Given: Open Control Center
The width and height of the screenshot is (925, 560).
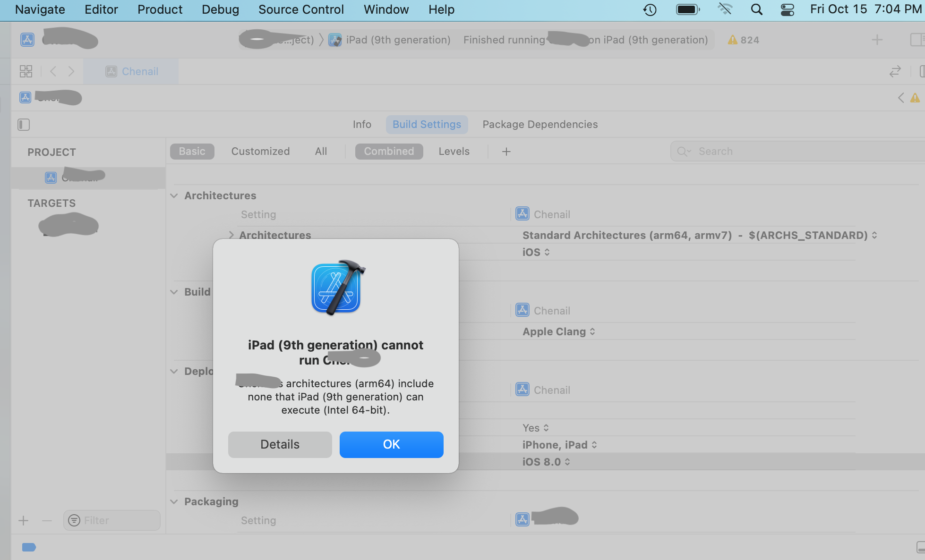Looking at the screenshot, I should coord(787,9).
